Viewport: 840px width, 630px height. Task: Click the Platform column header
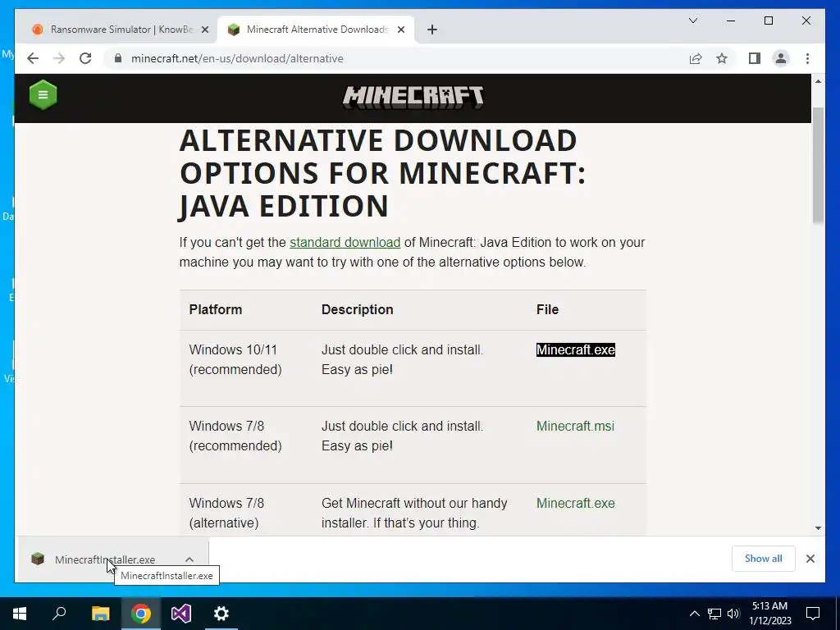(216, 309)
